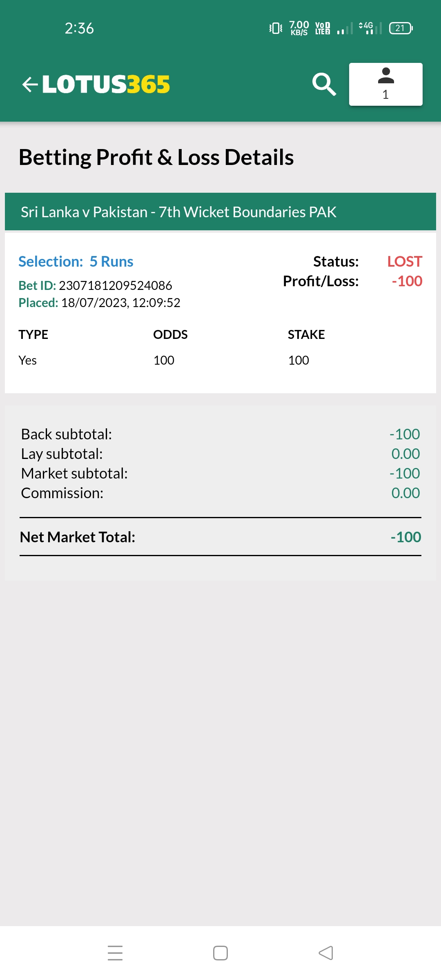Open the search magnifier icon
This screenshot has width=441, height=980.
[324, 85]
